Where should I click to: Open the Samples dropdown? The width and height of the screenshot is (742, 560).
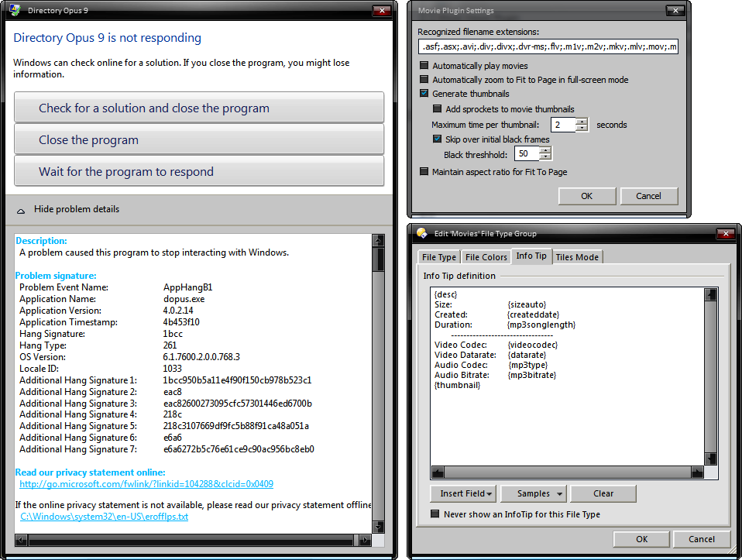534,493
